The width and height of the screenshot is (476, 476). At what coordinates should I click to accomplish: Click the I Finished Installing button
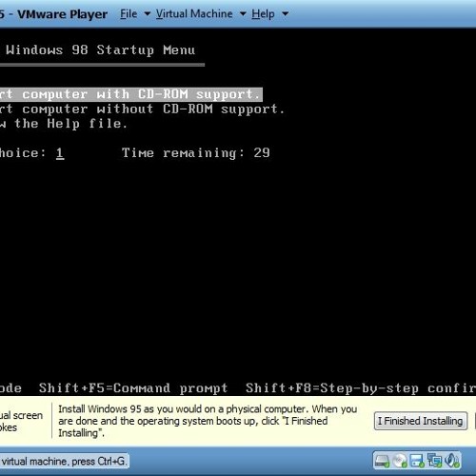[x=421, y=421]
